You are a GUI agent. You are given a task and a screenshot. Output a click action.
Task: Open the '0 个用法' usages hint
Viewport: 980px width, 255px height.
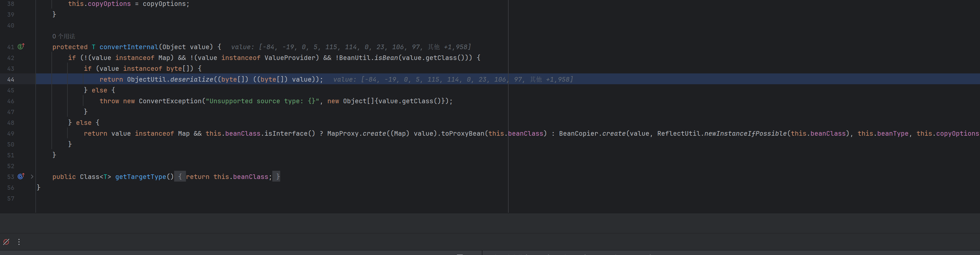click(64, 36)
